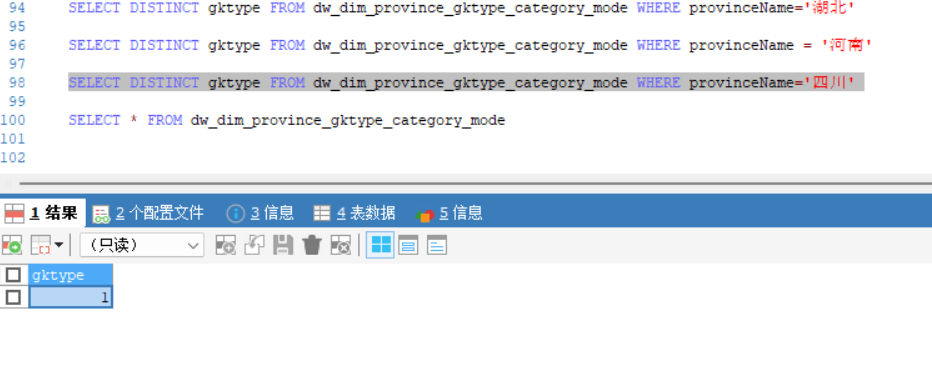The width and height of the screenshot is (932, 375).
Task: Click the save changes floppy icon
Action: (x=283, y=245)
